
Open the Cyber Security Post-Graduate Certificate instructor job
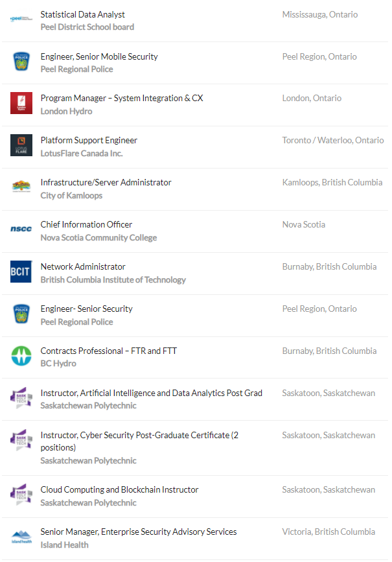[139, 436]
